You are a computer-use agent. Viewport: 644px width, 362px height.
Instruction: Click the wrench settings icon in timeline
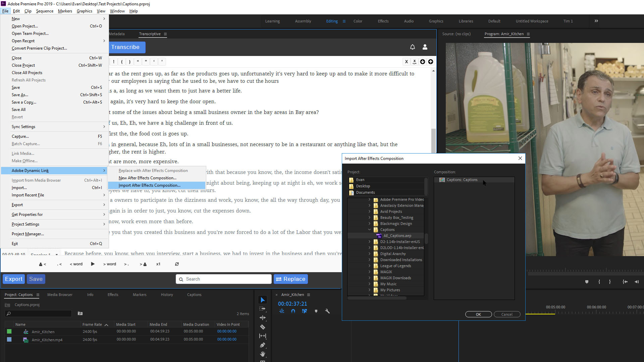click(327, 311)
